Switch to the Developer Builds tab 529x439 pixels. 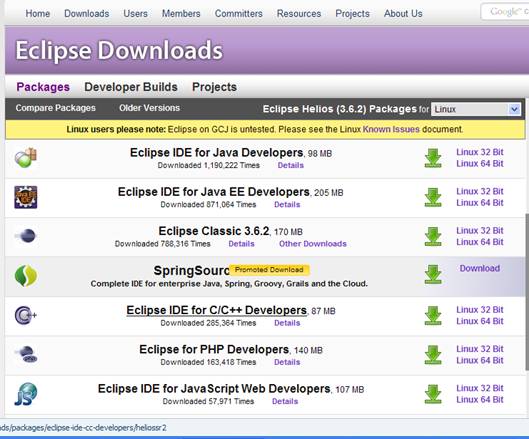[131, 87]
